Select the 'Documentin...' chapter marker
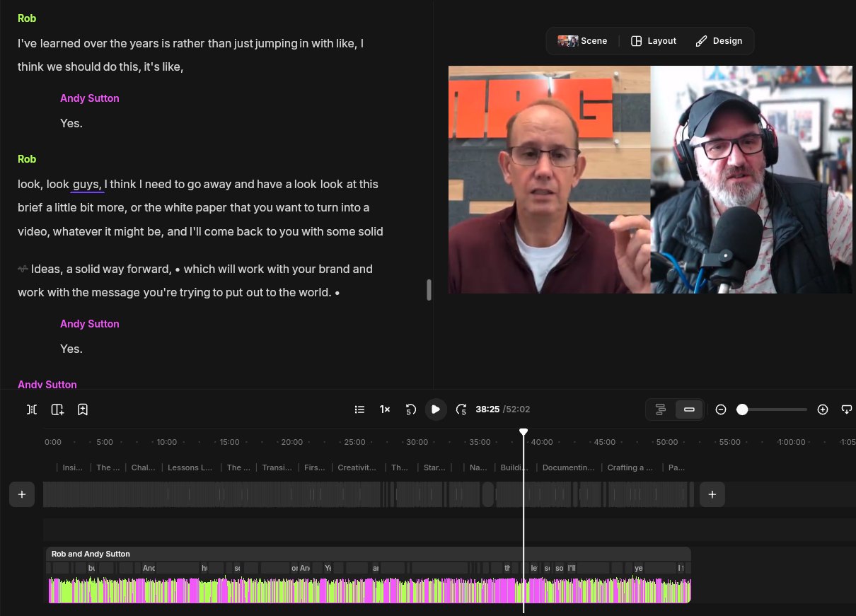 click(568, 467)
